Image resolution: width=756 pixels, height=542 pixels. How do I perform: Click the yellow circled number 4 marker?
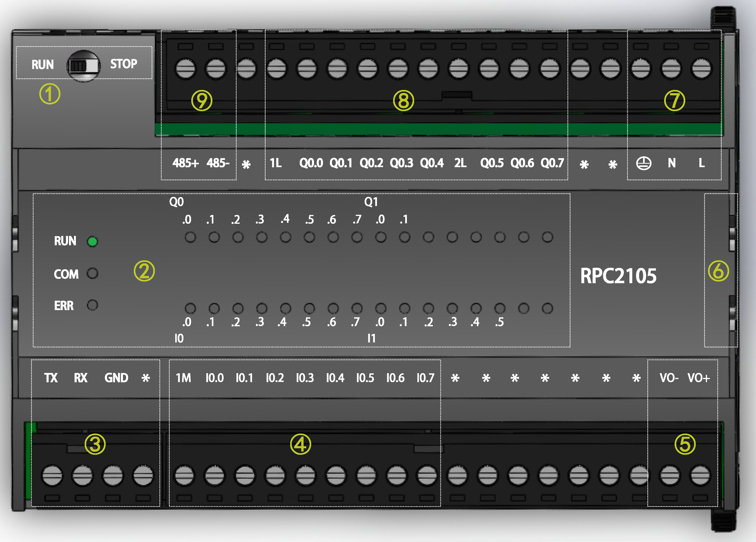[300, 444]
